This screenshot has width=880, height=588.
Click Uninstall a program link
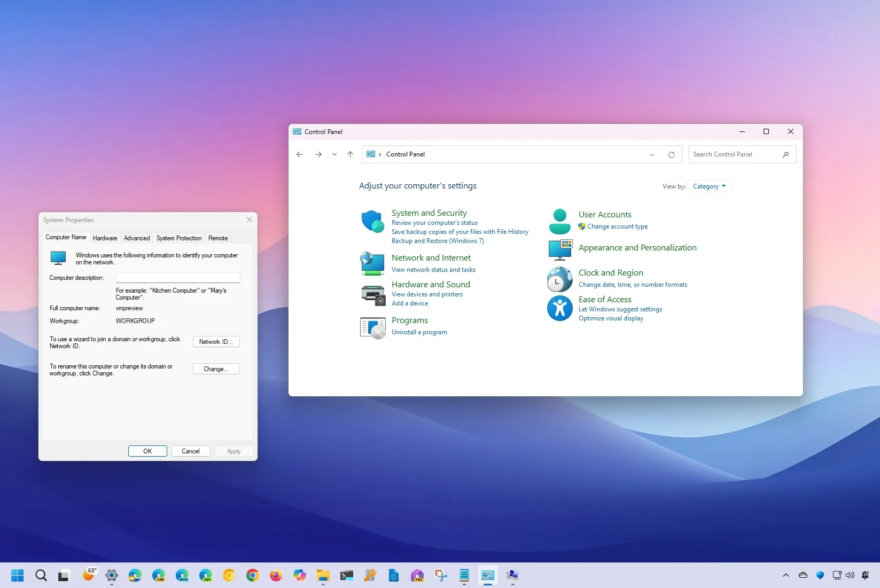coord(419,332)
